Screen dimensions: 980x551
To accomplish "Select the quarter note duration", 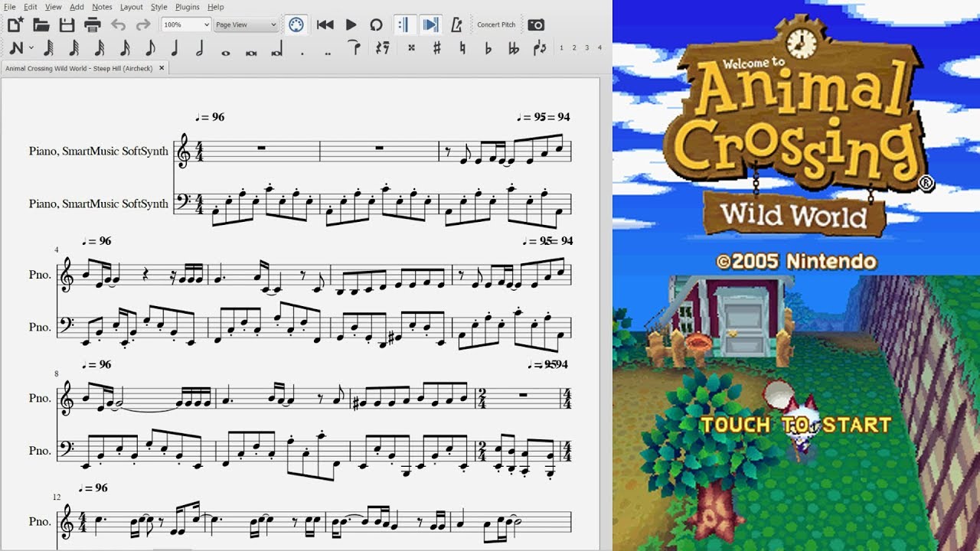I will (x=175, y=48).
